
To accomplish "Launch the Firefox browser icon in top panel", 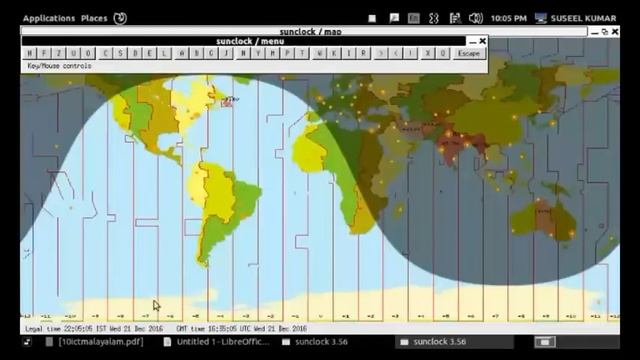I will tap(120, 18).
